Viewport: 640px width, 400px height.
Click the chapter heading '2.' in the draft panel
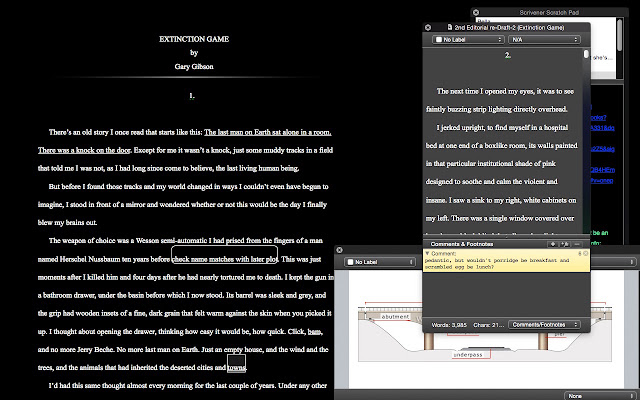pyautogui.click(x=507, y=55)
